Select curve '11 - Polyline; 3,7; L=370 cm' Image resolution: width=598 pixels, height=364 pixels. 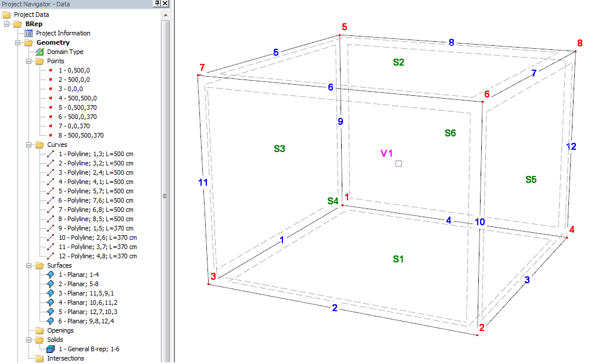click(x=98, y=247)
